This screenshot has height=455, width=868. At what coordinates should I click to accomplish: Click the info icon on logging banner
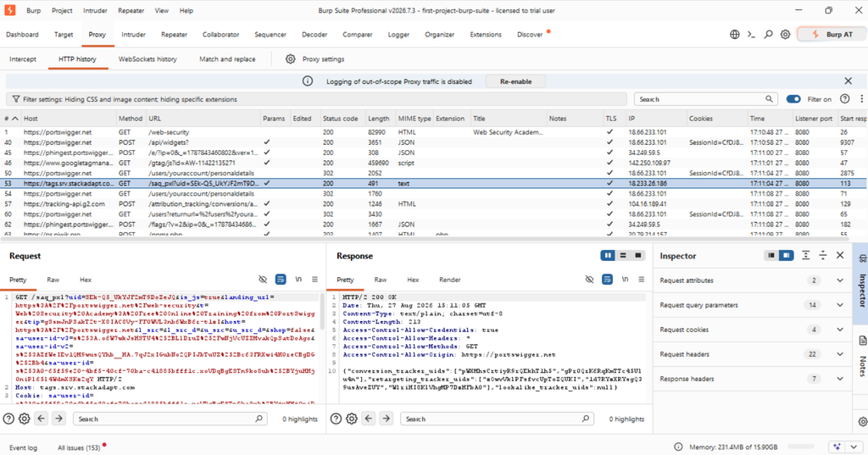[x=308, y=81]
